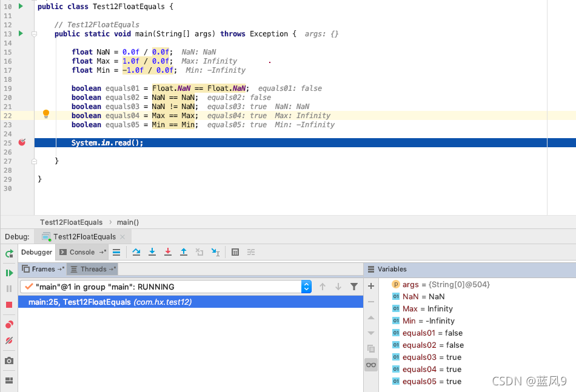Toggle the breakpoint on line 25

[22, 142]
